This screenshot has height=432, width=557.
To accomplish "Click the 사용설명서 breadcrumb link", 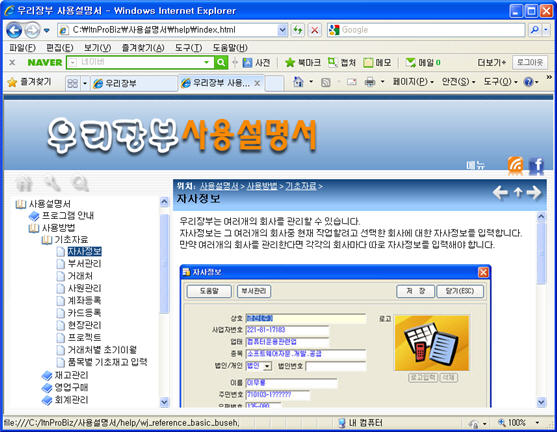I will point(219,186).
